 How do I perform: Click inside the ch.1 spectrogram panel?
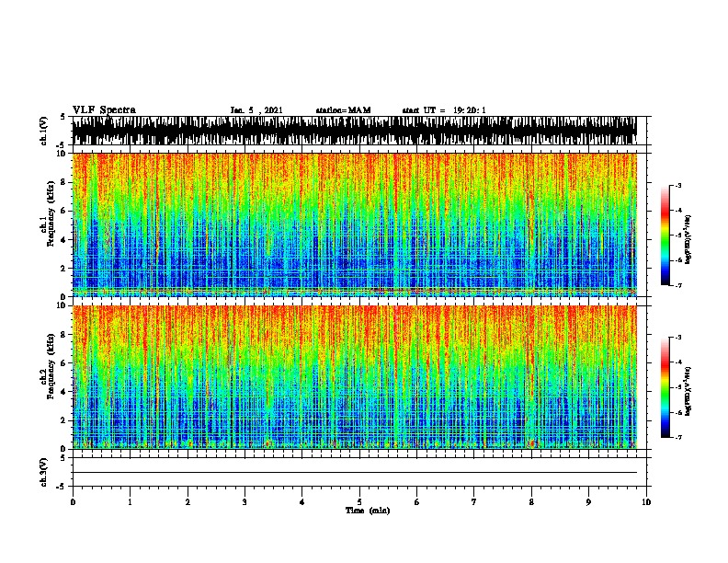[355, 224]
